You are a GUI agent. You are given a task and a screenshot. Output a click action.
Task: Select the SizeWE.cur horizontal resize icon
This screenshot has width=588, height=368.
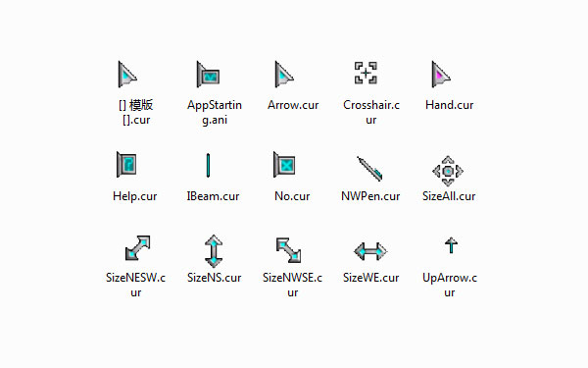(370, 251)
